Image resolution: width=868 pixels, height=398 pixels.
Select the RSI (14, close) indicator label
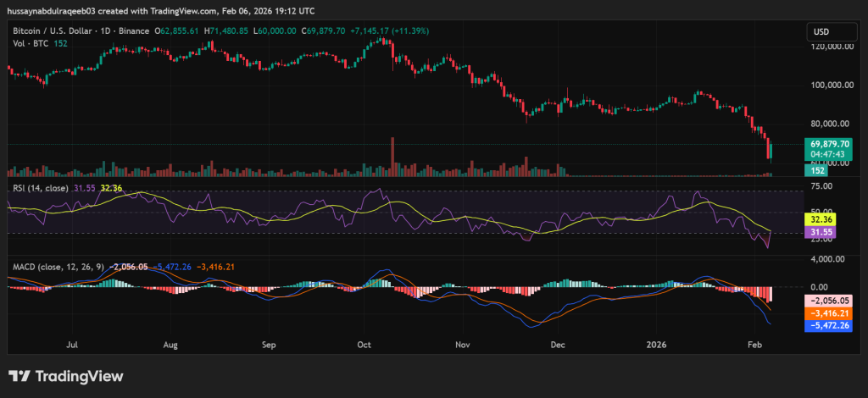click(x=40, y=187)
